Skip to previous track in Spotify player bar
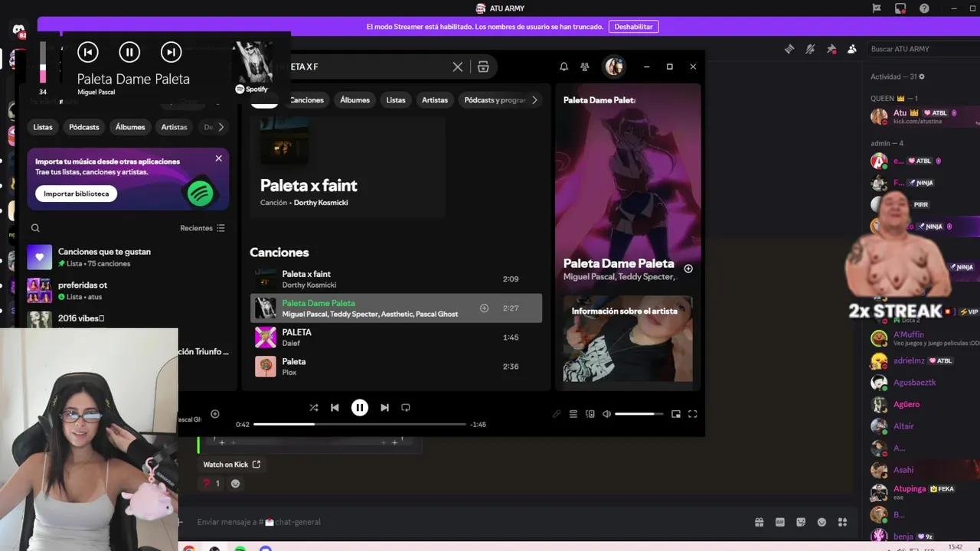Viewport: 980px width, 551px height. coord(335,408)
